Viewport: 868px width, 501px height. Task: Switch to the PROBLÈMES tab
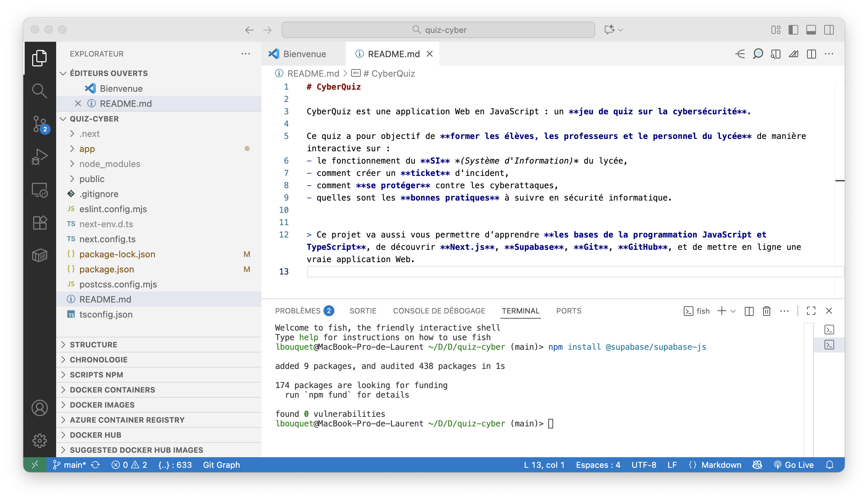click(x=298, y=311)
